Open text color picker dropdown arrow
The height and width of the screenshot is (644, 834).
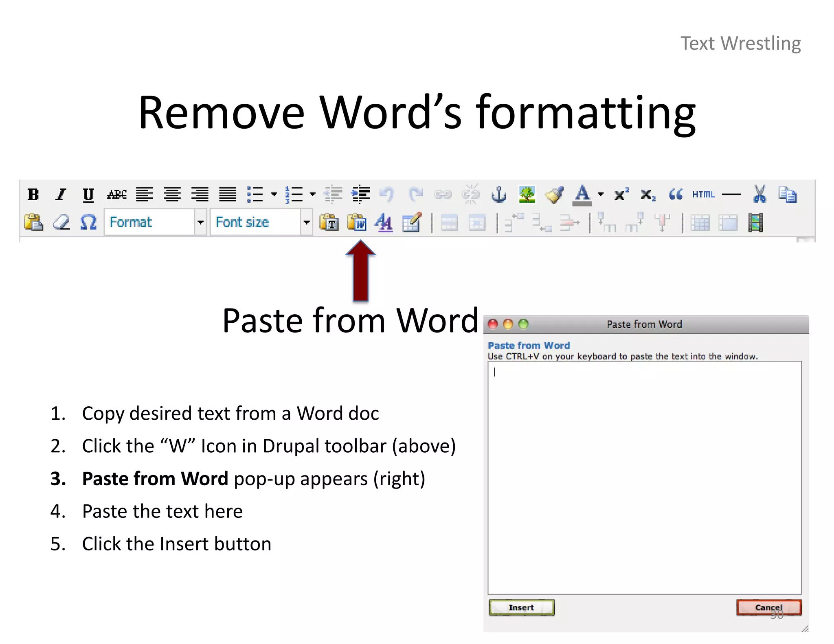pyautogui.click(x=601, y=194)
